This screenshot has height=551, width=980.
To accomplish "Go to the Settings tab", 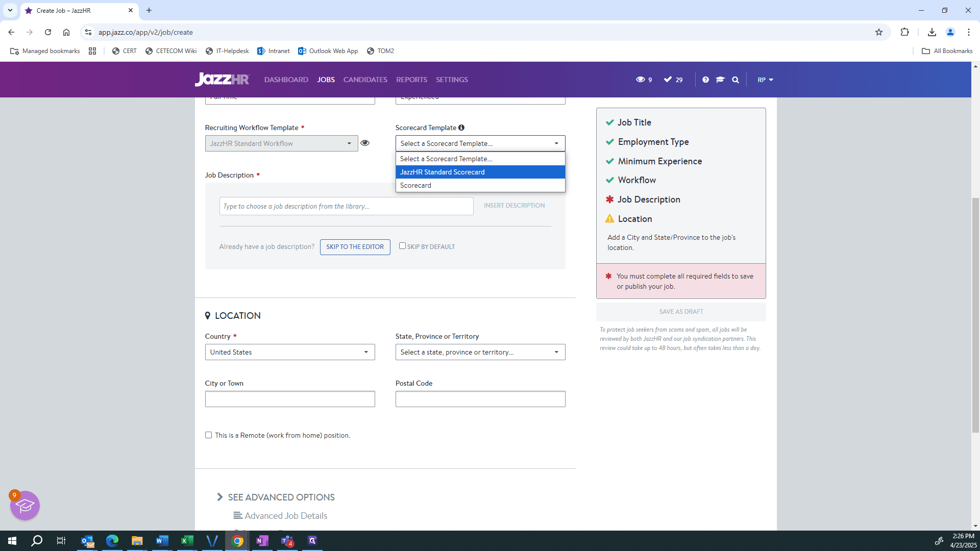I will pos(452,80).
